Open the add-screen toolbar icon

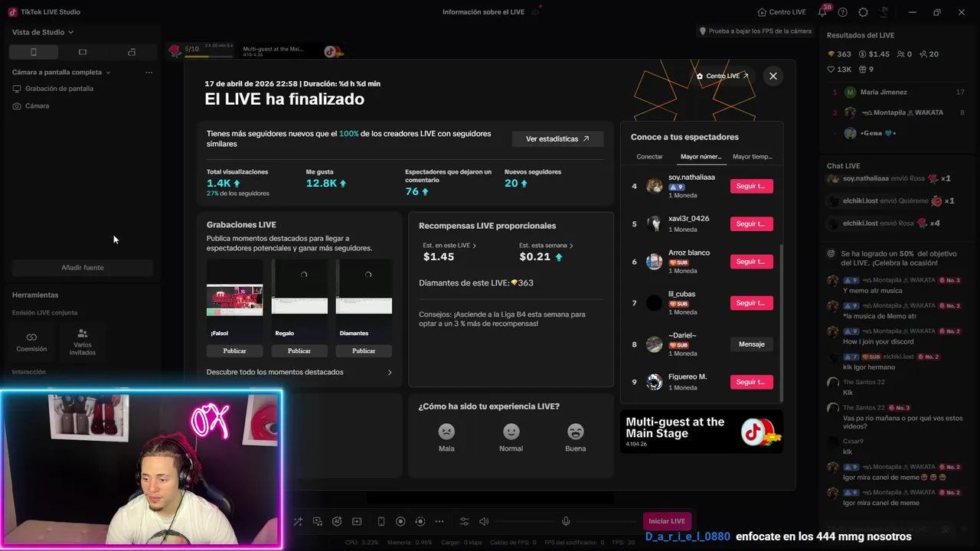(357, 521)
